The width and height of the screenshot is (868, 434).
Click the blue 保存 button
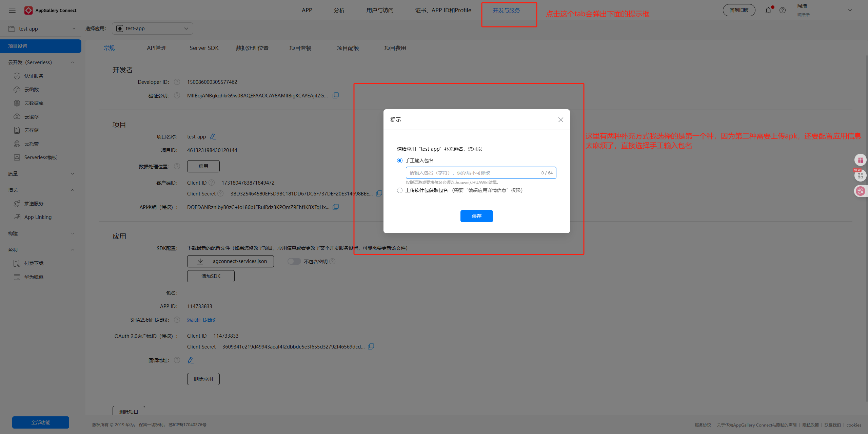tap(476, 216)
